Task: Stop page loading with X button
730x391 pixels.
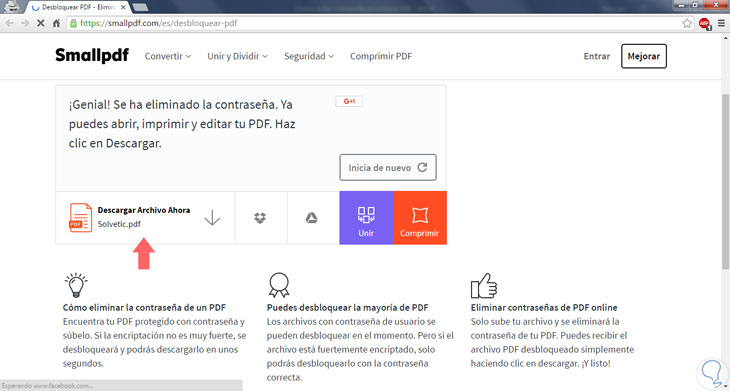Action: point(41,23)
